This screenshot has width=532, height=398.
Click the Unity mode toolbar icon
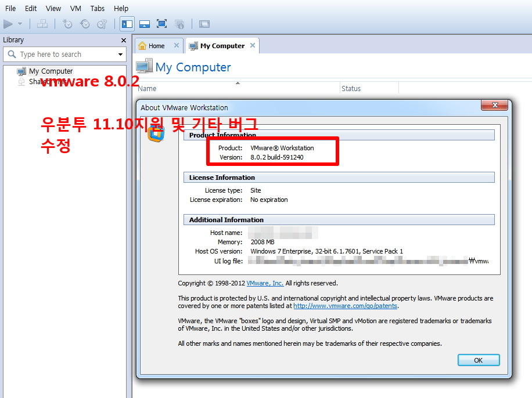[x=179, y=24]
